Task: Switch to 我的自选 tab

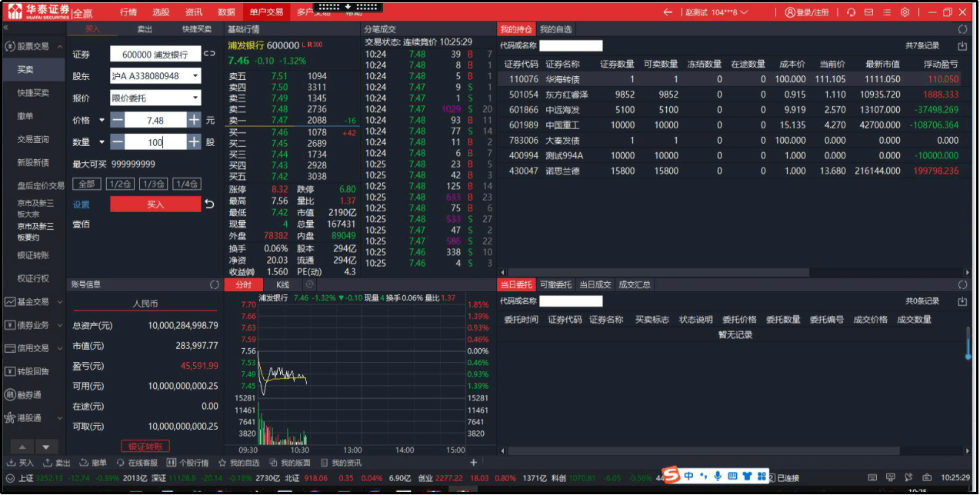Action: coord(555,29)
